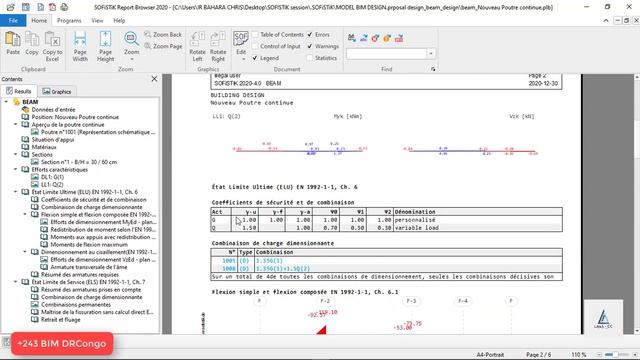Select Poutre n°1001 schematic item
The width and height of the screenshot is (640, 360).
tap(98, 132)
